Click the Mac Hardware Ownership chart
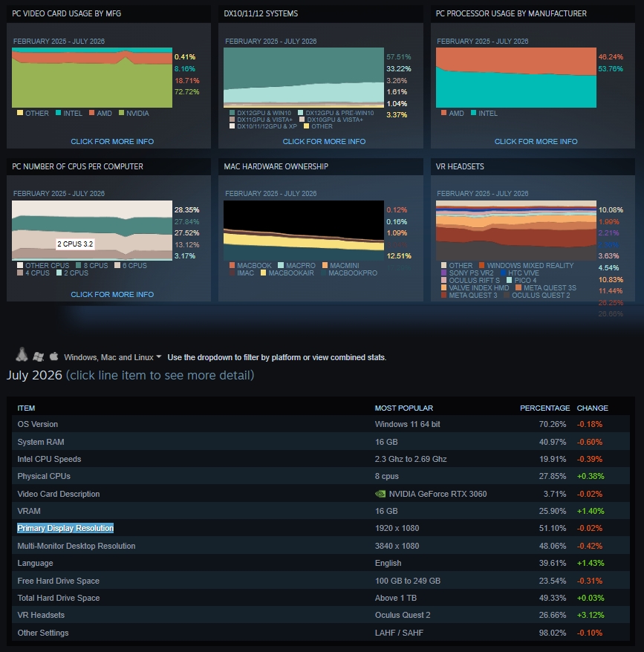 tap(304, 231)
